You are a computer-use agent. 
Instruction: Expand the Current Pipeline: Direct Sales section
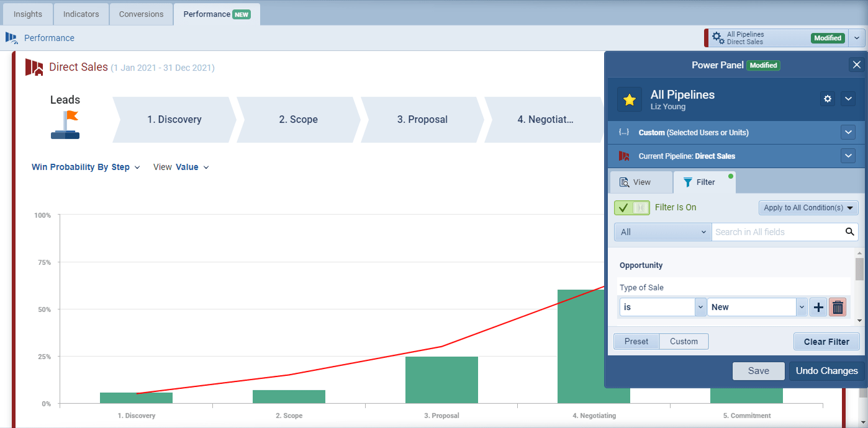tap(848, 156)
